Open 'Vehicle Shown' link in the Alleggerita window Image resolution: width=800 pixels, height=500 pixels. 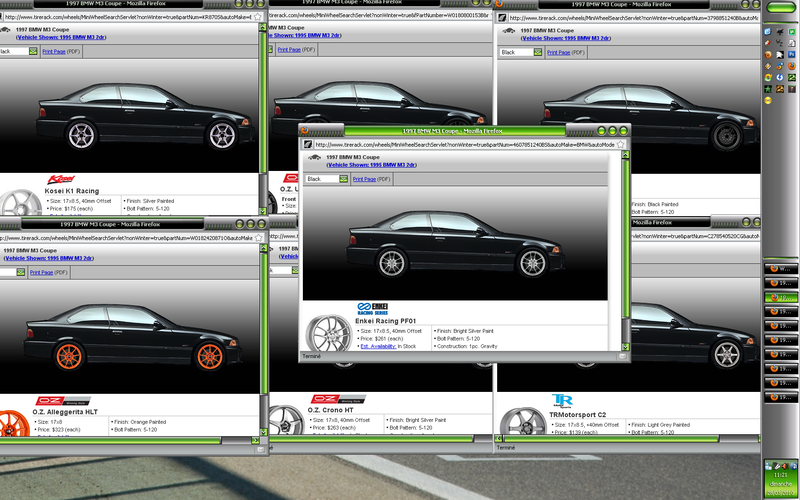pyautogui.click(x=49, y=258)
